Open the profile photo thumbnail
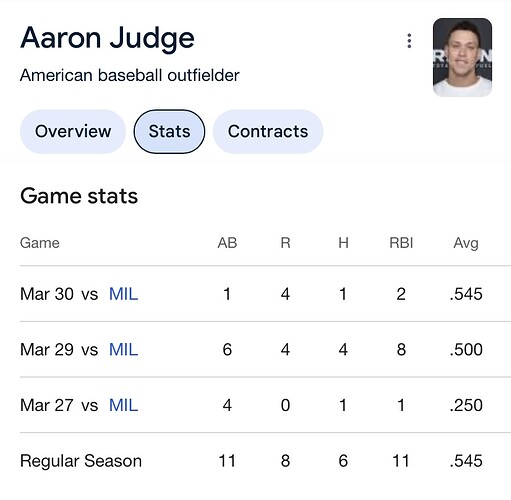This screenshot has width=511, height=500. 462,57
